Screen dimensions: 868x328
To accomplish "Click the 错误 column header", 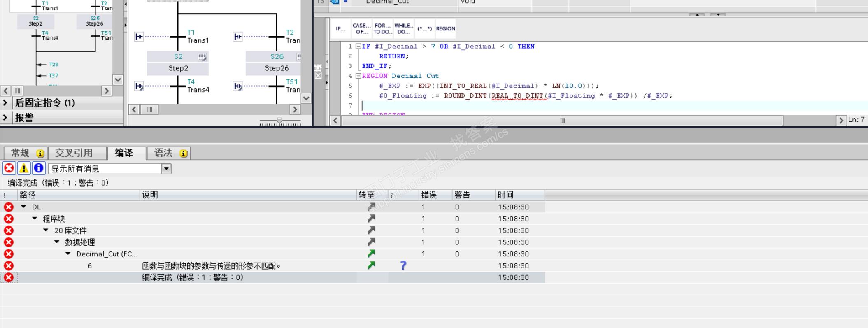I will (435, 195).
